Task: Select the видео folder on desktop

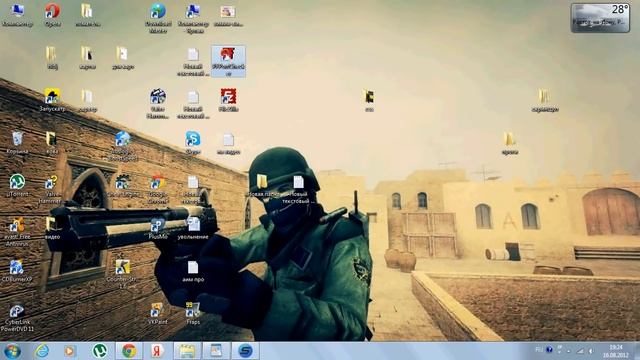Action: [52, 228]
